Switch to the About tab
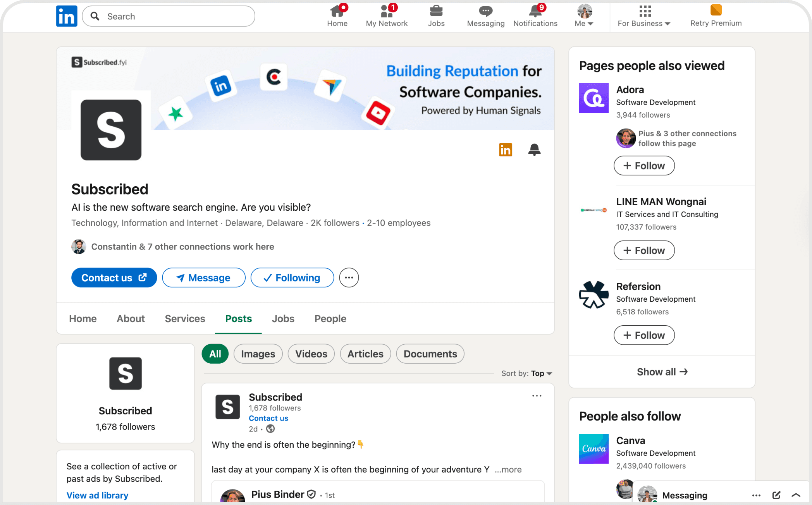 click(x=131, y=318)
